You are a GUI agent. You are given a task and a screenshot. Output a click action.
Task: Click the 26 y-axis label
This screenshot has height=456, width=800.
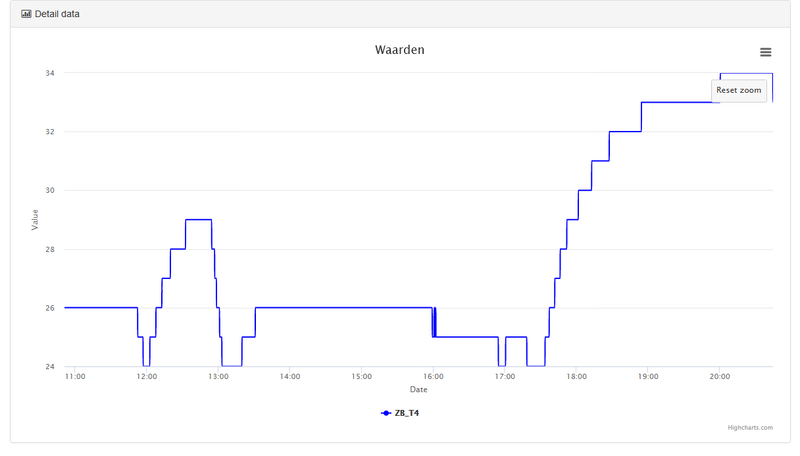(50, 308)
